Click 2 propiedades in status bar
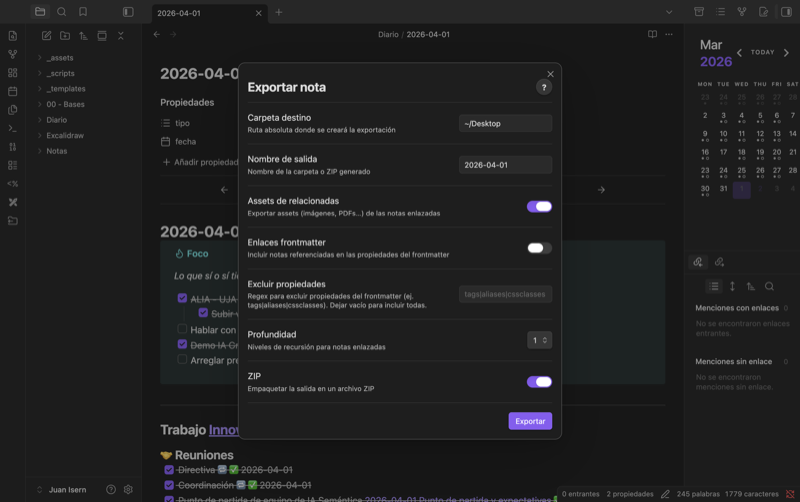 click(x=630, y=494)
